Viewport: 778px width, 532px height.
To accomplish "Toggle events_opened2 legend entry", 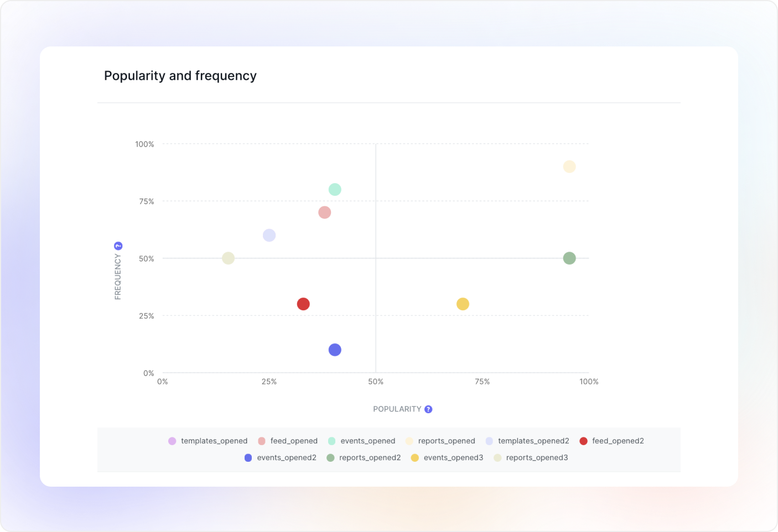I will point(281,457).
